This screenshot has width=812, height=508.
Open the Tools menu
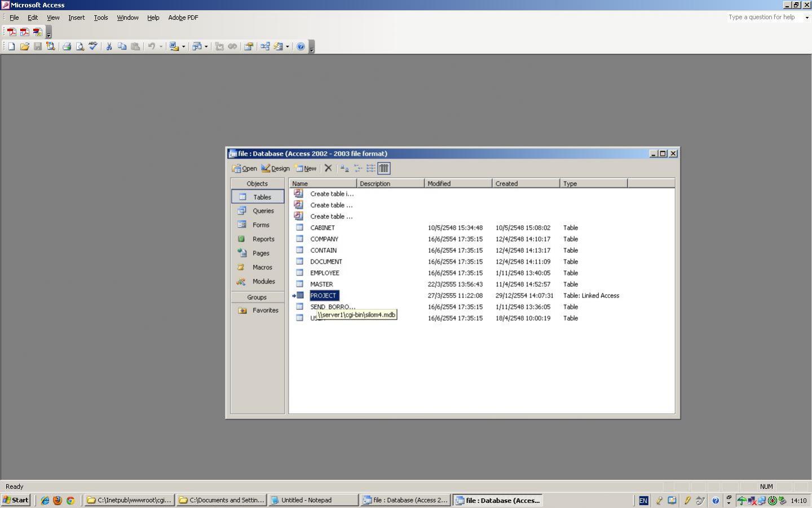(101, 17)
